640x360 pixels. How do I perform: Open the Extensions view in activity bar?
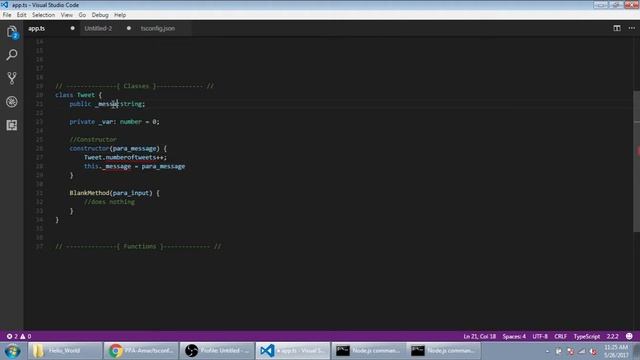pyautogui.click(x=12, y=125)
